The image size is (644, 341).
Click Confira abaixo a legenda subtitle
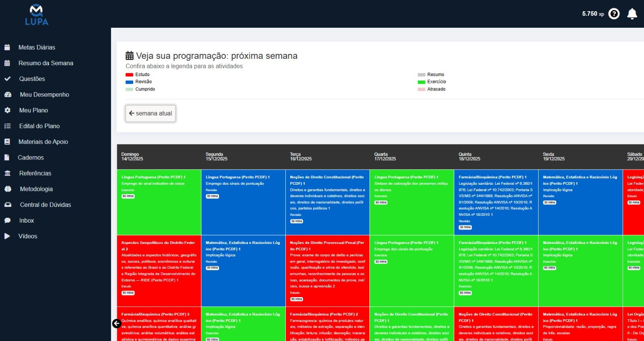(184, 66)
